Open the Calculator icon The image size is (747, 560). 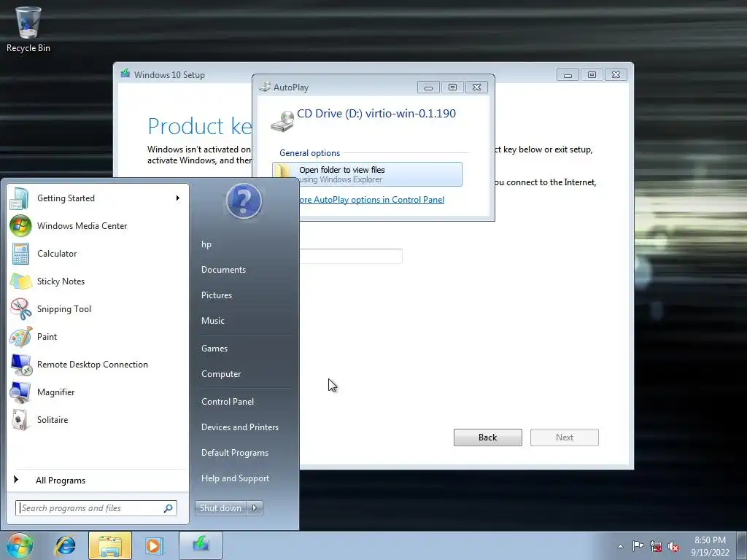[20, 254]
